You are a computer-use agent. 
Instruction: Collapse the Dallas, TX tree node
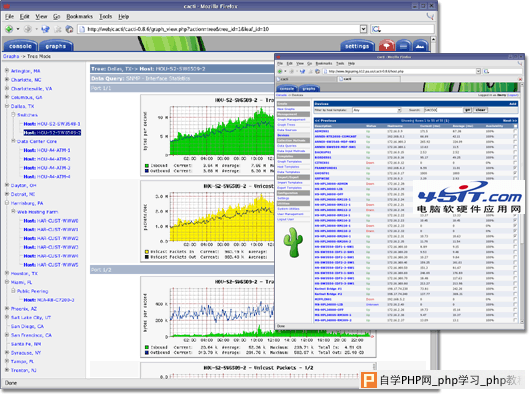7,106
